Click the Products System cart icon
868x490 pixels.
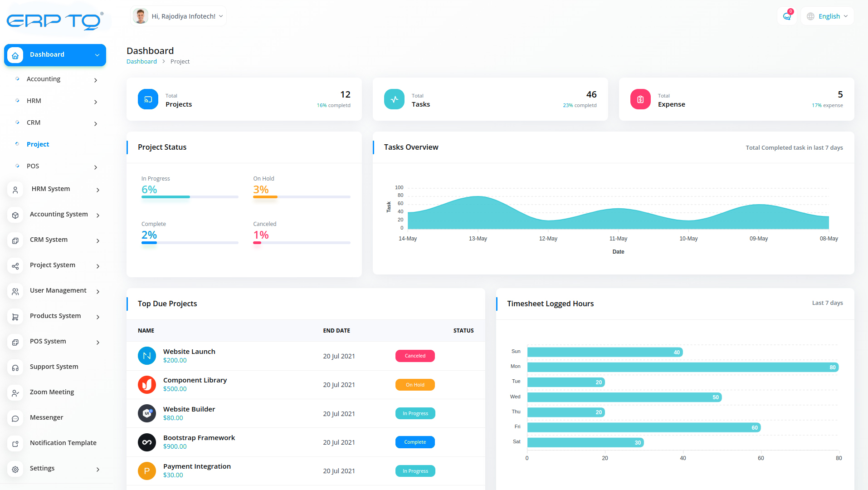(x=15, y=317)
